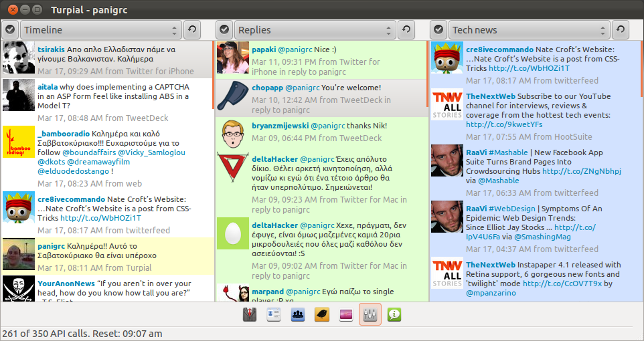Click papaki avatar in Replies

[233, 58]
